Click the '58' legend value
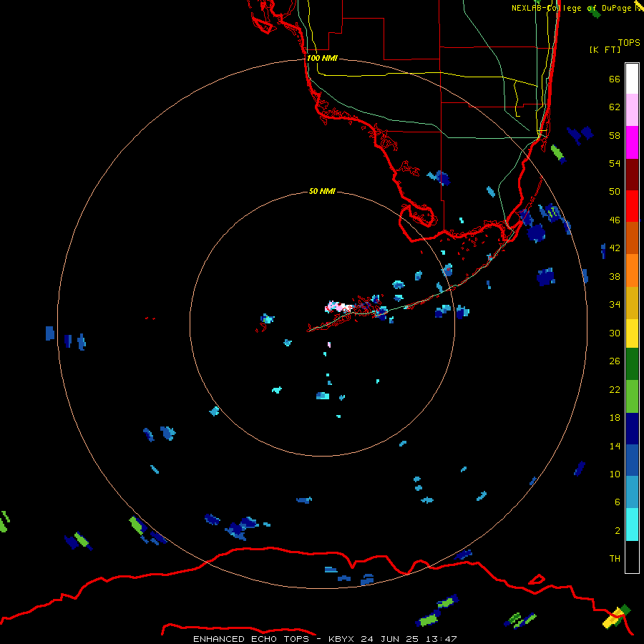This screenshot has height=644, width=644. coord(615,135)
